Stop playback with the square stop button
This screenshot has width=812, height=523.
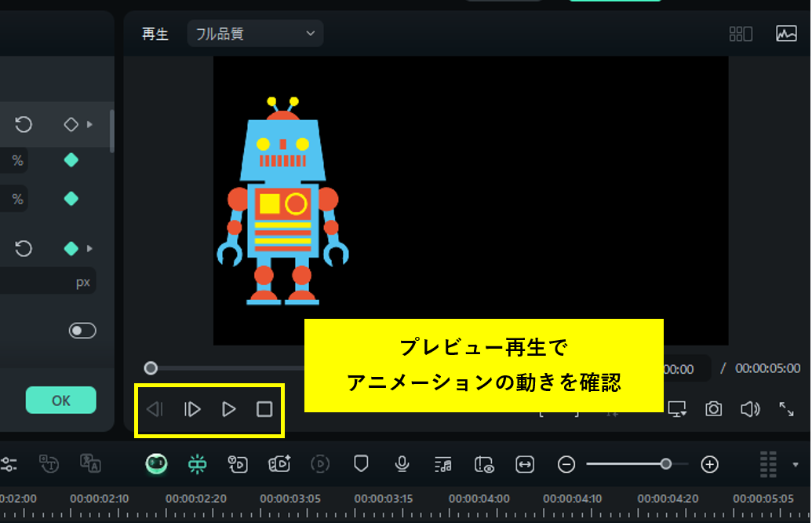[x=264, y=409]
